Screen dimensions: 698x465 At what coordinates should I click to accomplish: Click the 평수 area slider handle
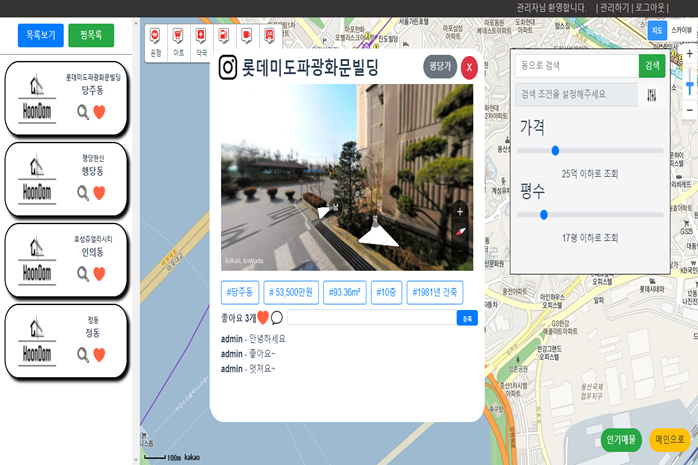(544, 215)
